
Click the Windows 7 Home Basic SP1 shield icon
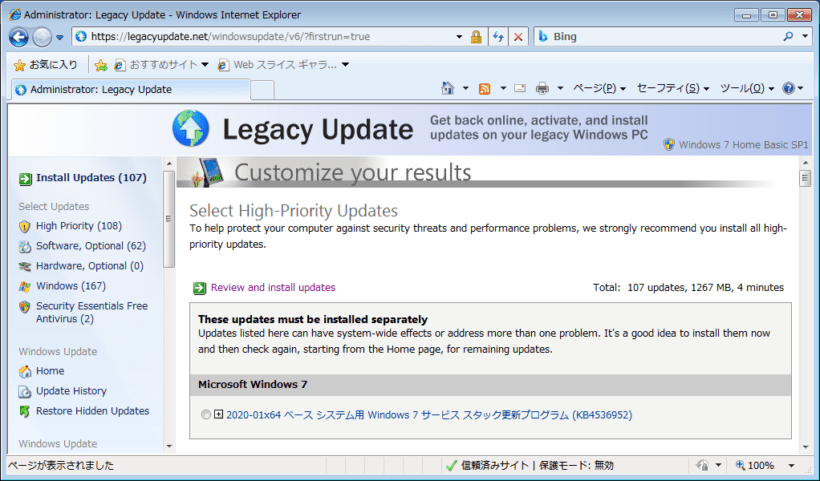click(669, 145)
